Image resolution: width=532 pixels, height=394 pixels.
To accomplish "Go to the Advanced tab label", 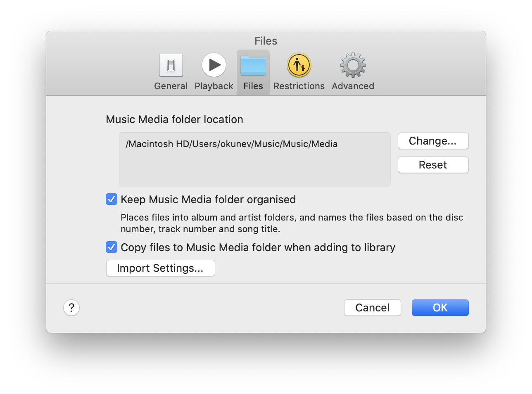I will point(353,86).
